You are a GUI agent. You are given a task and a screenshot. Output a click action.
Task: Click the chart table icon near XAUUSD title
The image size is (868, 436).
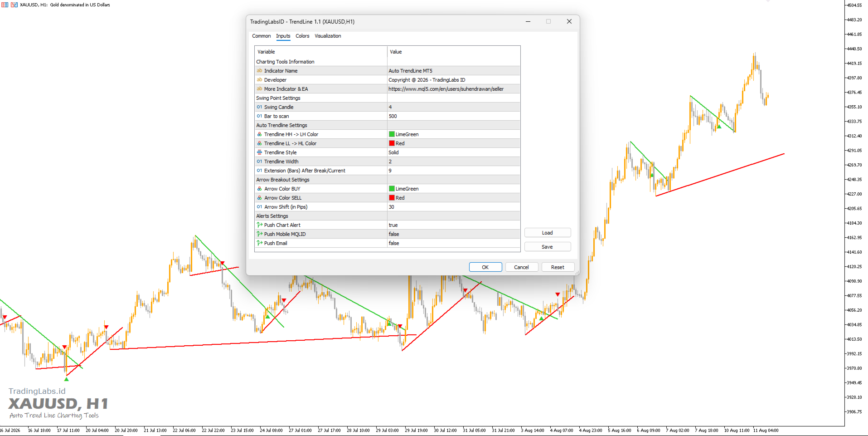(5, 5)
